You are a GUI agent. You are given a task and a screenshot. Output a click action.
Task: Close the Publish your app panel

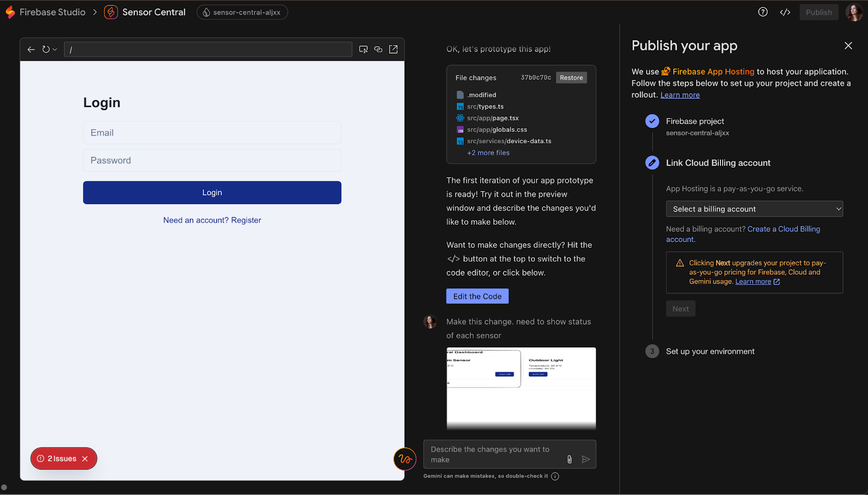848,46
